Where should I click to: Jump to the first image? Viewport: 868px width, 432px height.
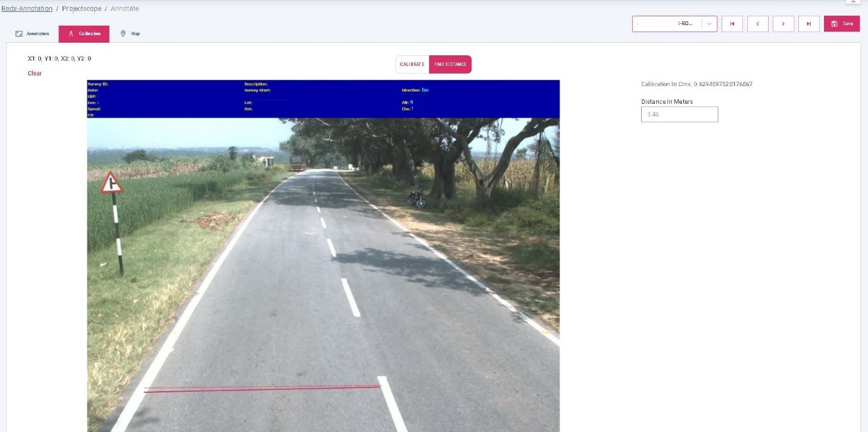coord(732,24)
